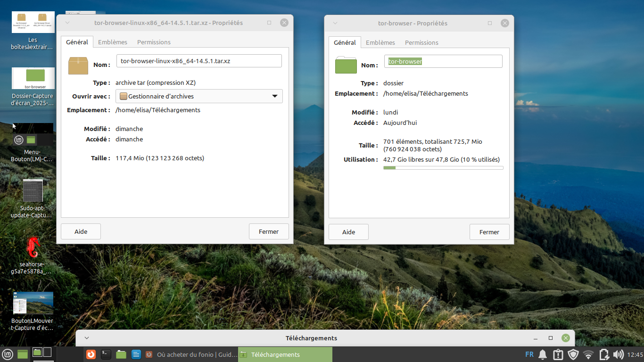The image size is (644, 362).
Task: Switch to Permissions tab in the tar.xz properties
Action: pos(154,42)
